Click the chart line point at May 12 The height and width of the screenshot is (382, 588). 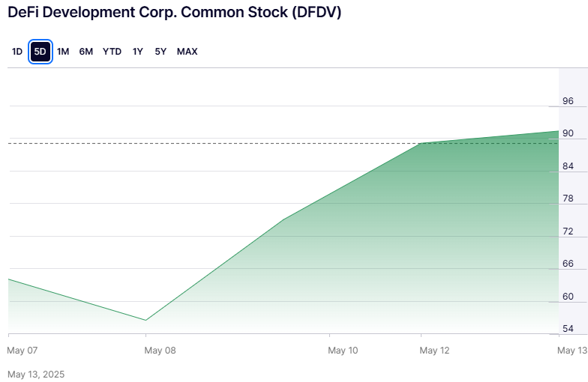421,143
